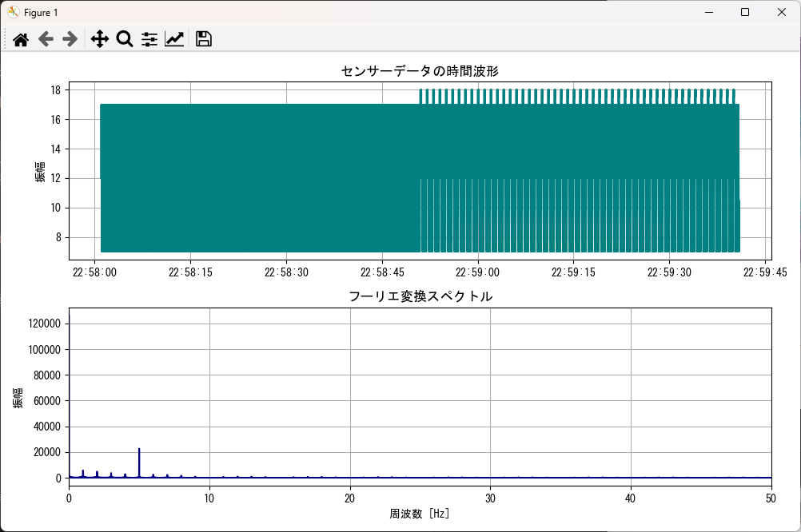Screen dimensions: 801x532
Task: Go back to the previous view
Action: 46,39
